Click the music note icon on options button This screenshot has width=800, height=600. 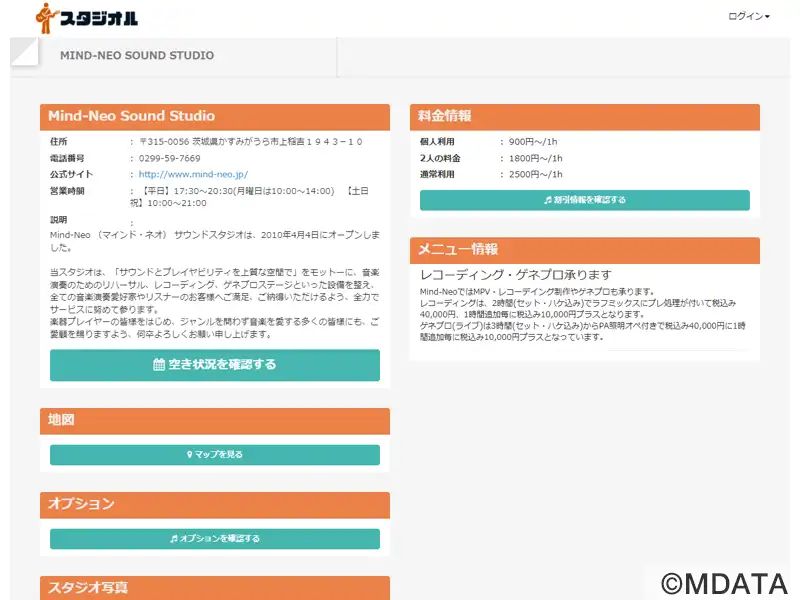click(173, 539)
